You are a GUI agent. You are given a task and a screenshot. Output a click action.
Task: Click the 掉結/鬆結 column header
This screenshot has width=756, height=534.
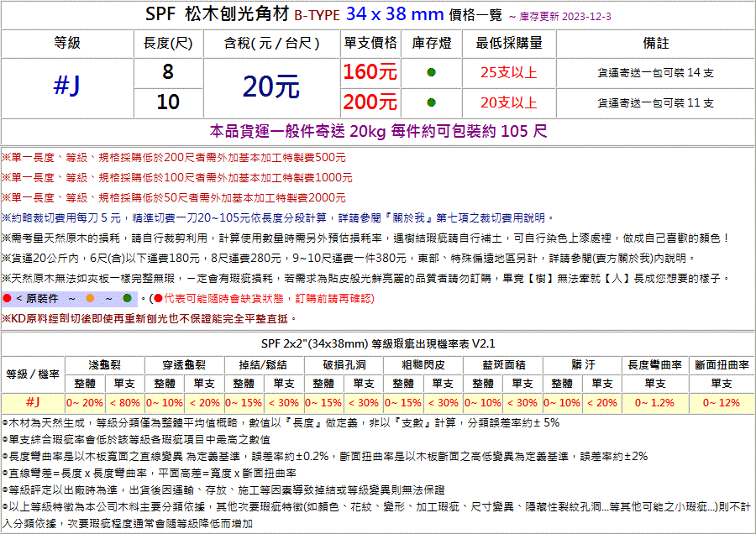click(x=264, y=365)
